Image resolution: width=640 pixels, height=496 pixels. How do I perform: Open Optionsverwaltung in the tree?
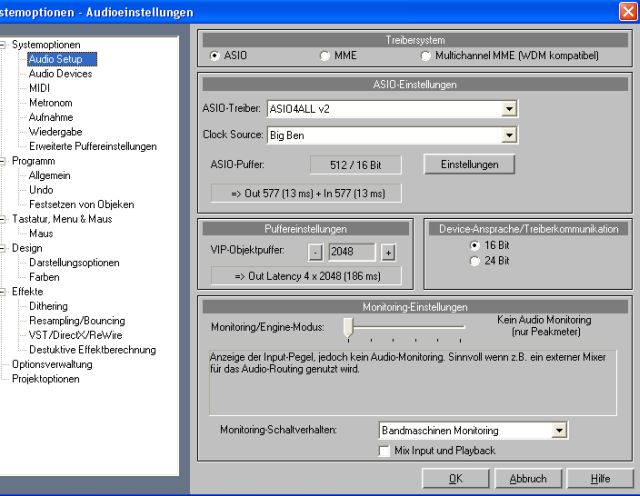(x=52, y=365)
